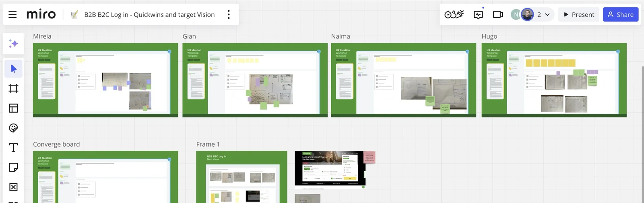Select the Frame 1 label
Image resolution: width=644 pixels, height=203 pixels.
(208, 144)
